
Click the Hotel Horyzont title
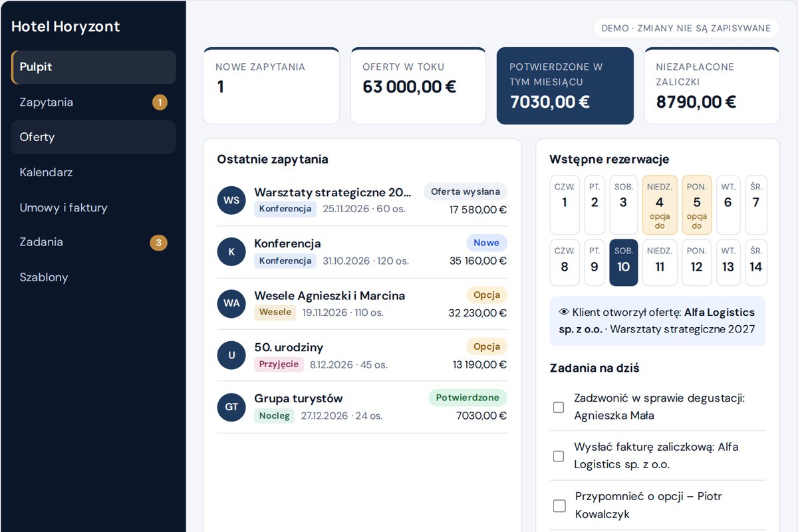66,27
